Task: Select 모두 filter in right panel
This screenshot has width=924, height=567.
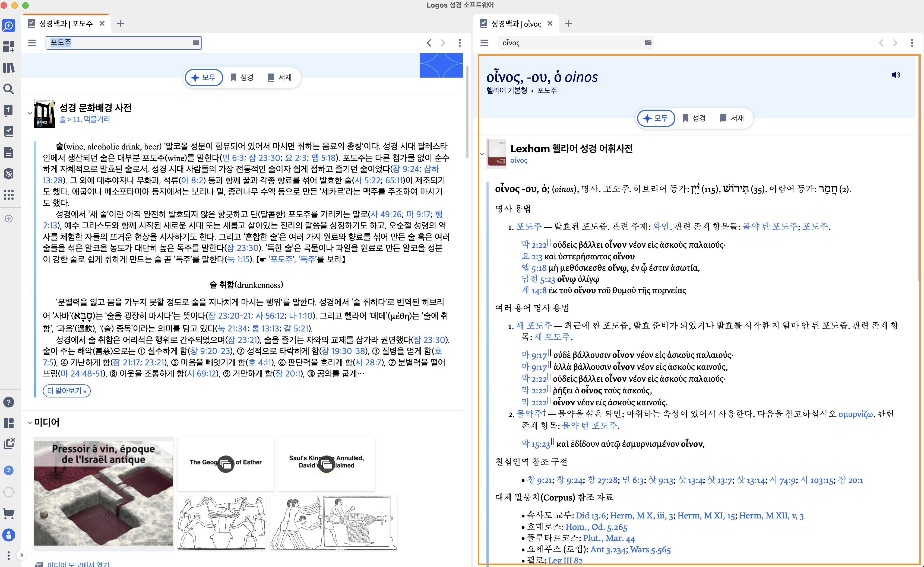Action: click(x=656, y=118)
